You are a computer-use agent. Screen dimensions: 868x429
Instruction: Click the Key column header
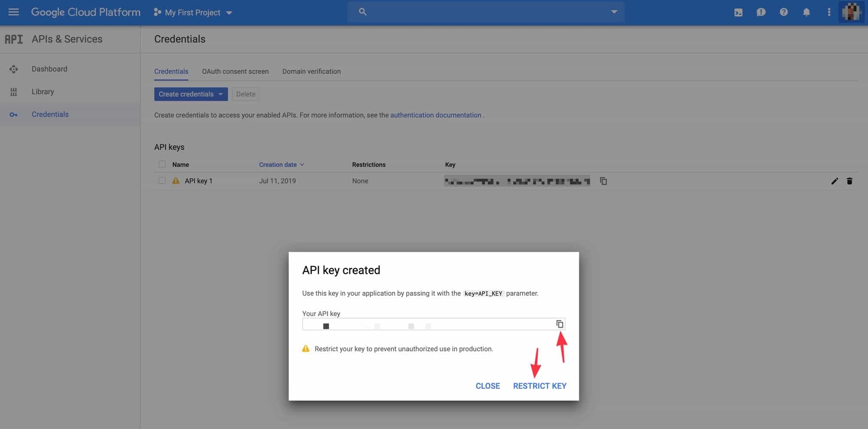click(x=450, y=165)
